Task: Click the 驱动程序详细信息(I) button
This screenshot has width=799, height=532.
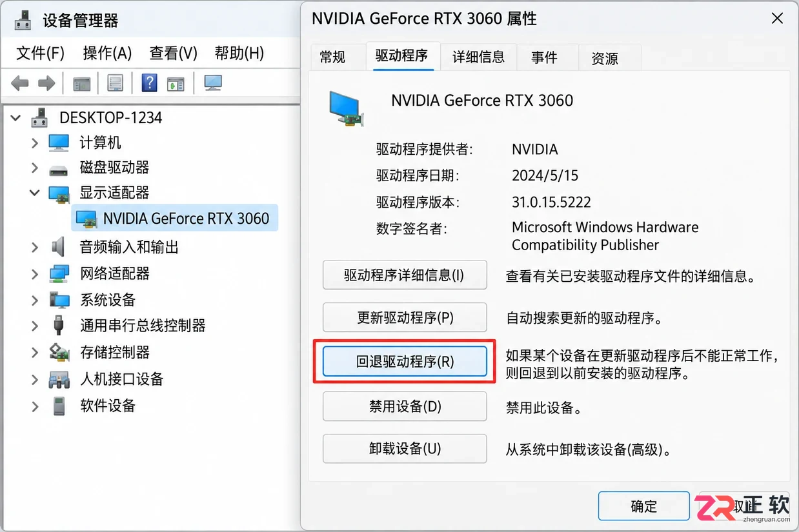Action: point(405,275)
